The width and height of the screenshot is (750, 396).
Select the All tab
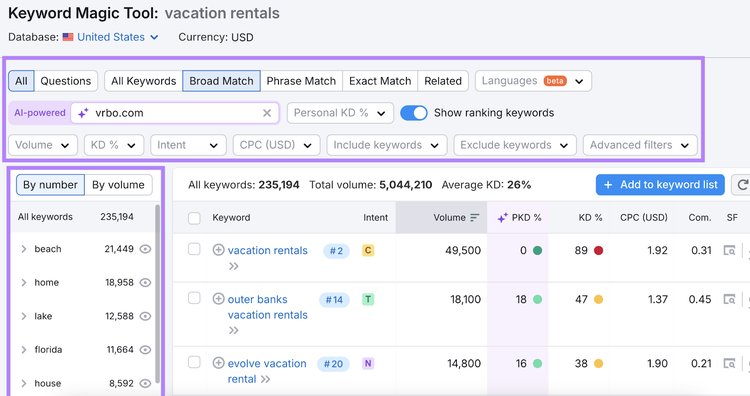[x=21, y=81]
